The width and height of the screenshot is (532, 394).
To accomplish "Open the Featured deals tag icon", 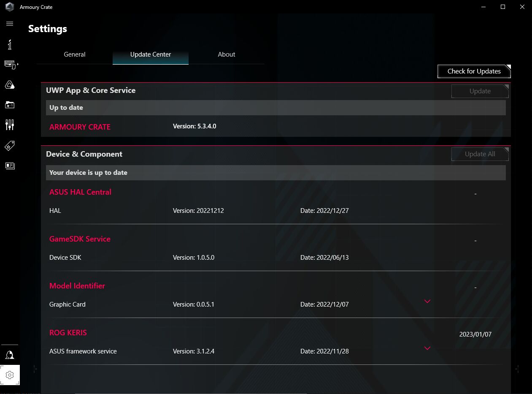I will pos(10,146).
